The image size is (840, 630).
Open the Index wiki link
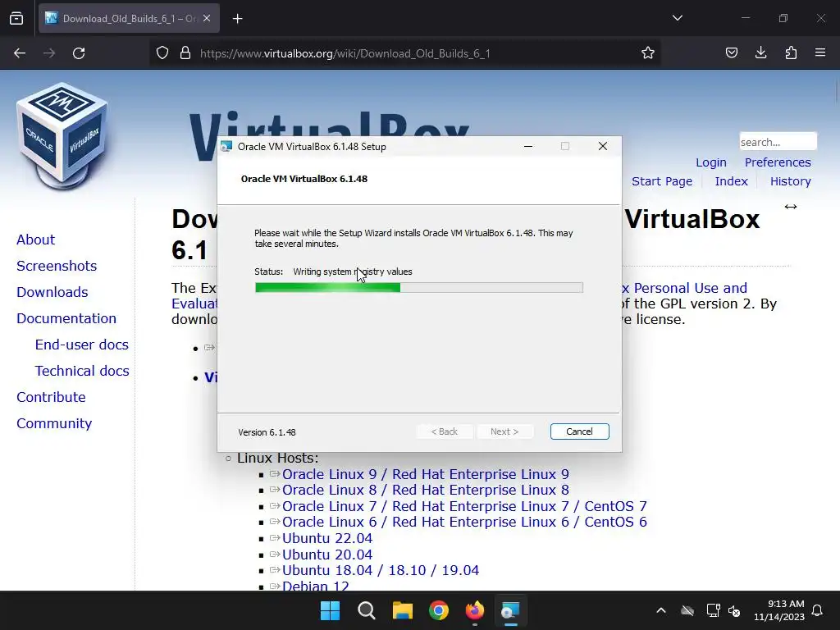pyautogui.click(x=731, y=181)
